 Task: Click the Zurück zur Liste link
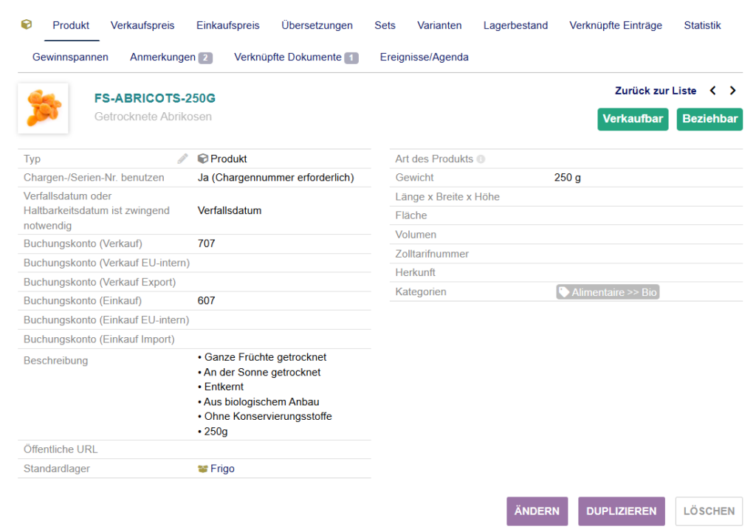point(655,91)
